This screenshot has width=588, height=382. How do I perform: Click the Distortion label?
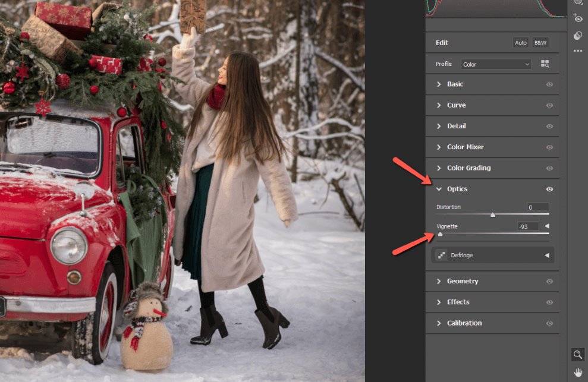click(448, 207)
